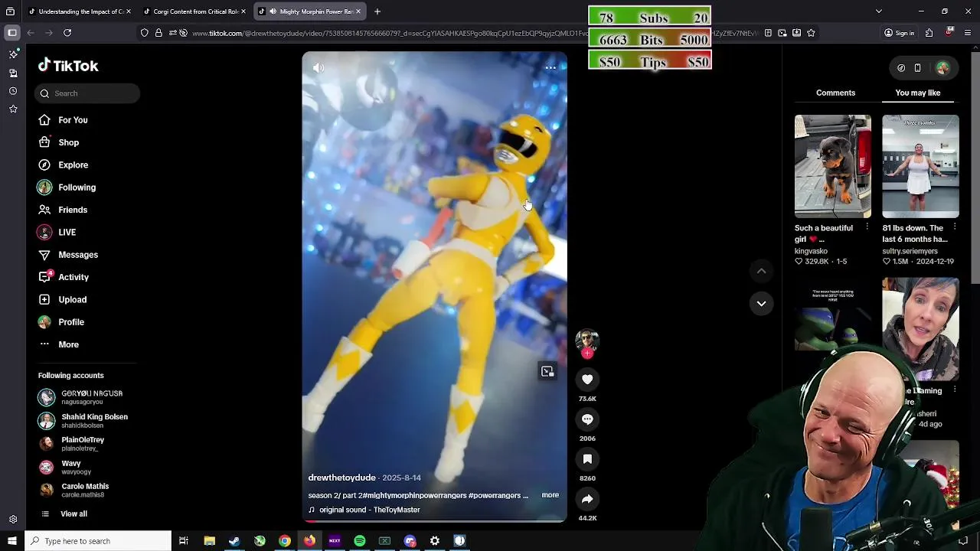Switch to the 'Understanding the Impact' browser tab
Screen dimensions: 980x551
click(x=80, y=11)
